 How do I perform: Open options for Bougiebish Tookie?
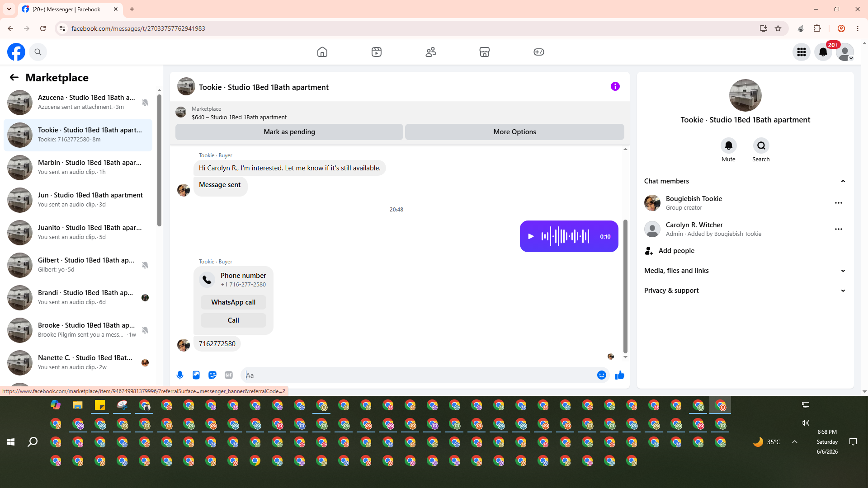click(839, 203)
